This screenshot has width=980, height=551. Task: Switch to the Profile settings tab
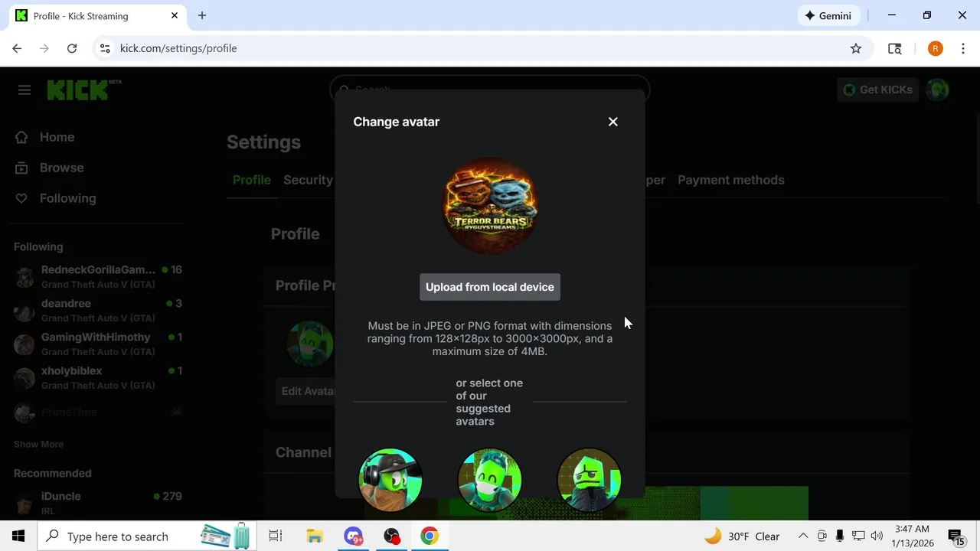(x=252, y=180)
